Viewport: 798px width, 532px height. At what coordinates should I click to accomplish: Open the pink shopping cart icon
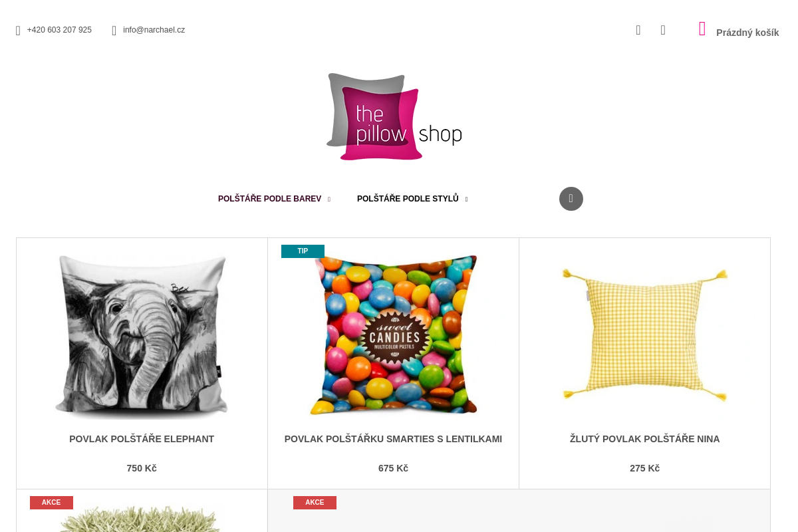pyautogui.click(x=702, y=29)
